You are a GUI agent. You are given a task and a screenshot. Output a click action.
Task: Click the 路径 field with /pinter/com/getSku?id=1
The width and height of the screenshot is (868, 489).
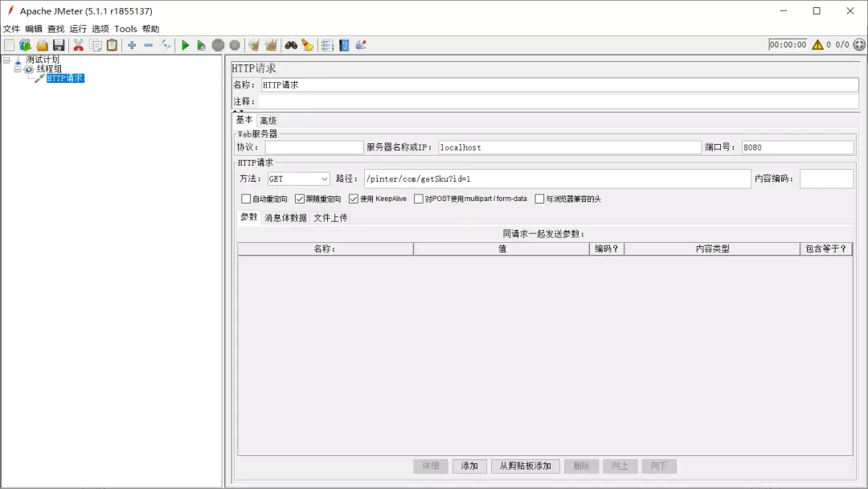click(x=558, y=179)
